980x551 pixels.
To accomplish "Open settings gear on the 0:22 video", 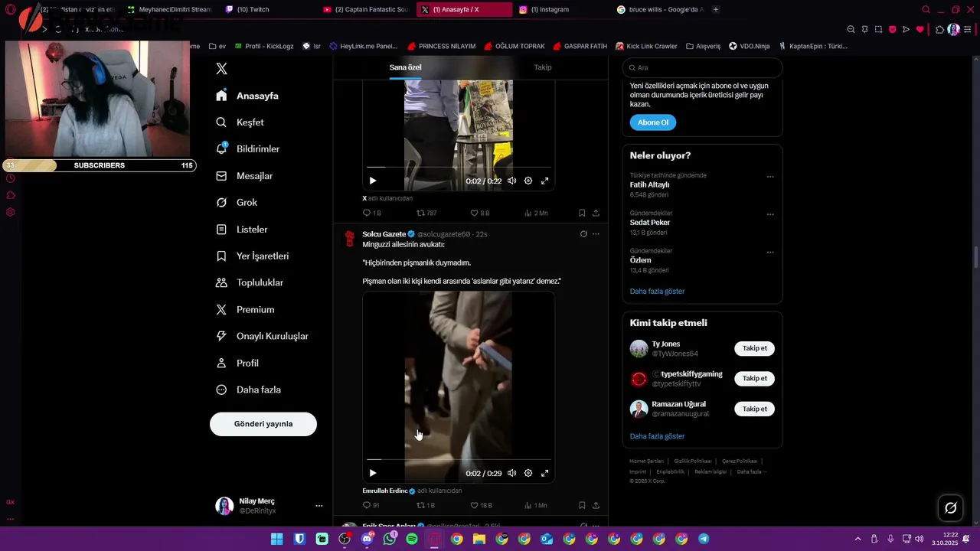I will pyautogui.click(x=528, y=181).
